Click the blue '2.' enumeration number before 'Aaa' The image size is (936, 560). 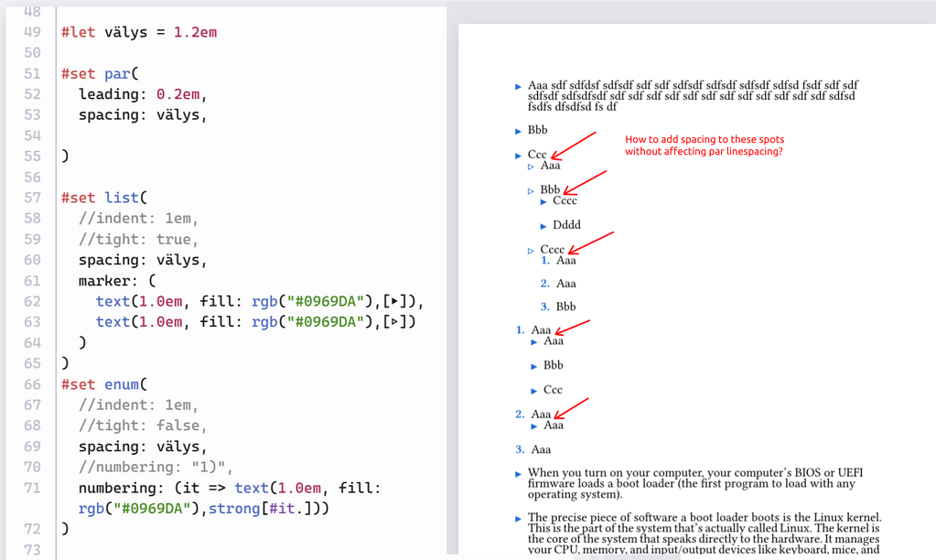point(520,414)
